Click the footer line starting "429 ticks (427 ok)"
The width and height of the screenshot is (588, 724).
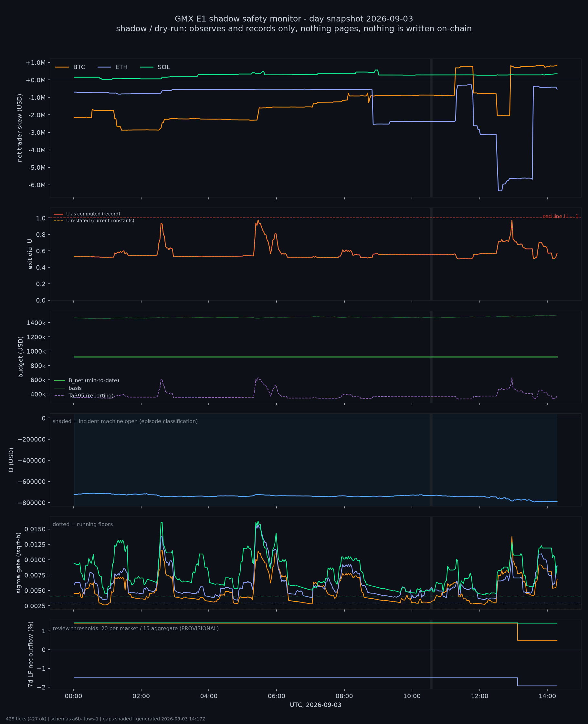(106, 719)
